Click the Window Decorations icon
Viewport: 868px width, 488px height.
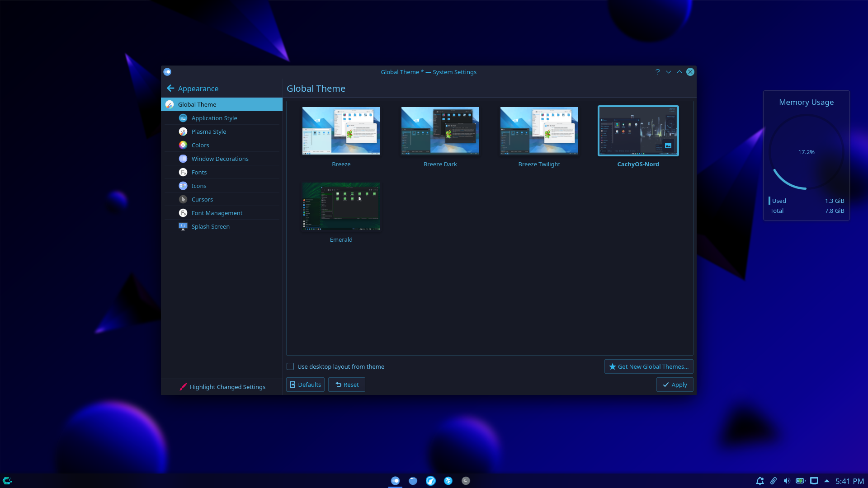point(183,159)
